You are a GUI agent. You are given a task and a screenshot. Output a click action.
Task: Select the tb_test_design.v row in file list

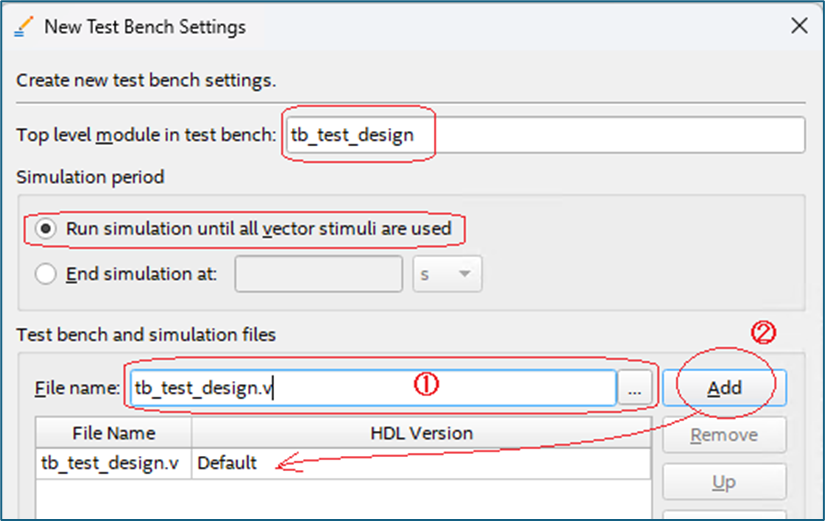(x=112, y=463)
